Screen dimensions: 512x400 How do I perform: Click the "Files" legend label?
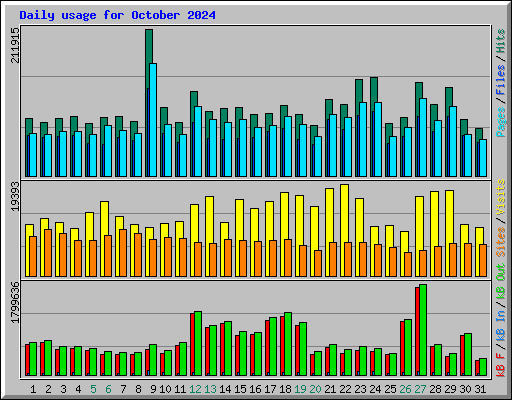pyautogui.click(x=501, y=79)
